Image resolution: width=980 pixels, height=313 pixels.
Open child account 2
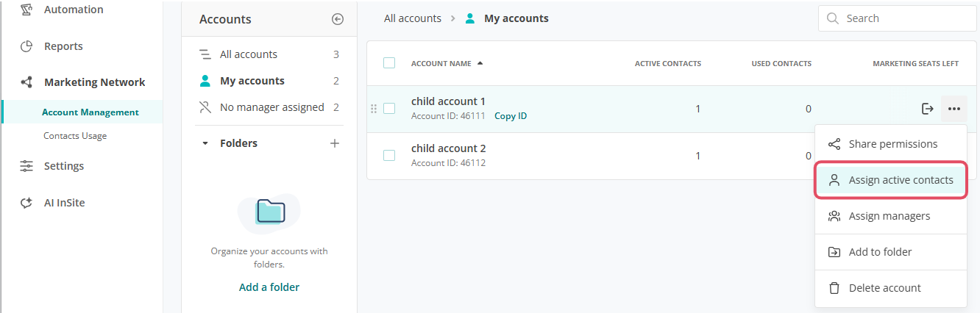(x=448, y=148)
